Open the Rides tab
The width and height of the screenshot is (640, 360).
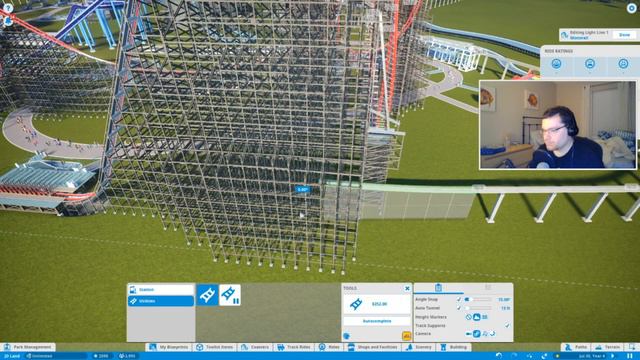click(x=329, y=347)
